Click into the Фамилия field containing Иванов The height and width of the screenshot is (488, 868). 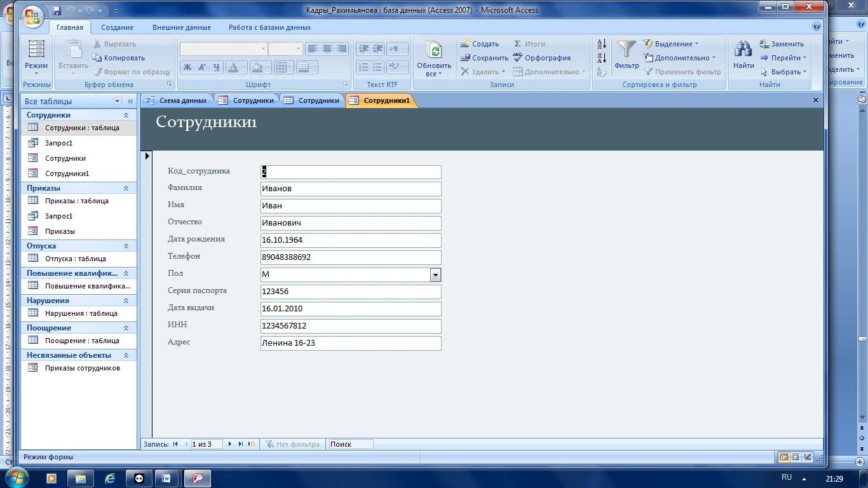[351, 189]
